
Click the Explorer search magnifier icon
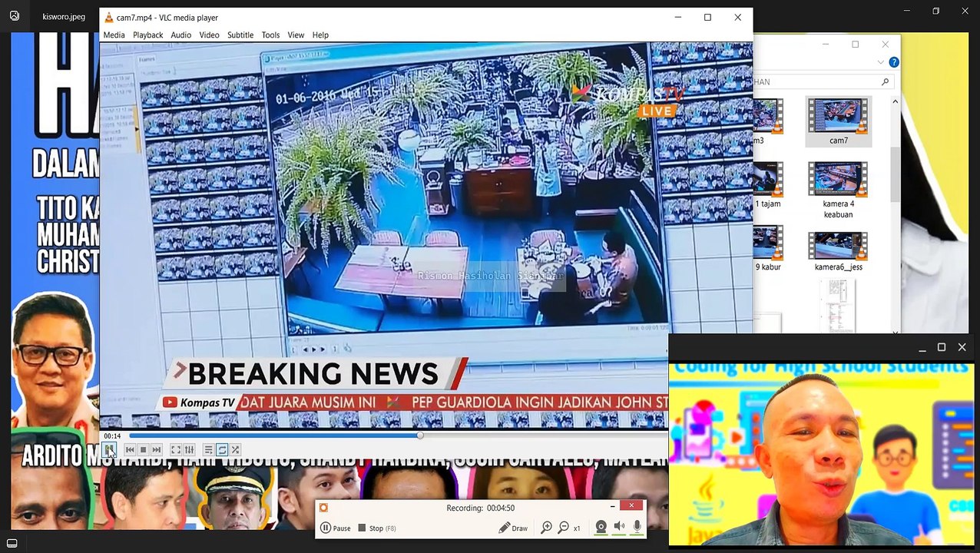click(885, 81)
